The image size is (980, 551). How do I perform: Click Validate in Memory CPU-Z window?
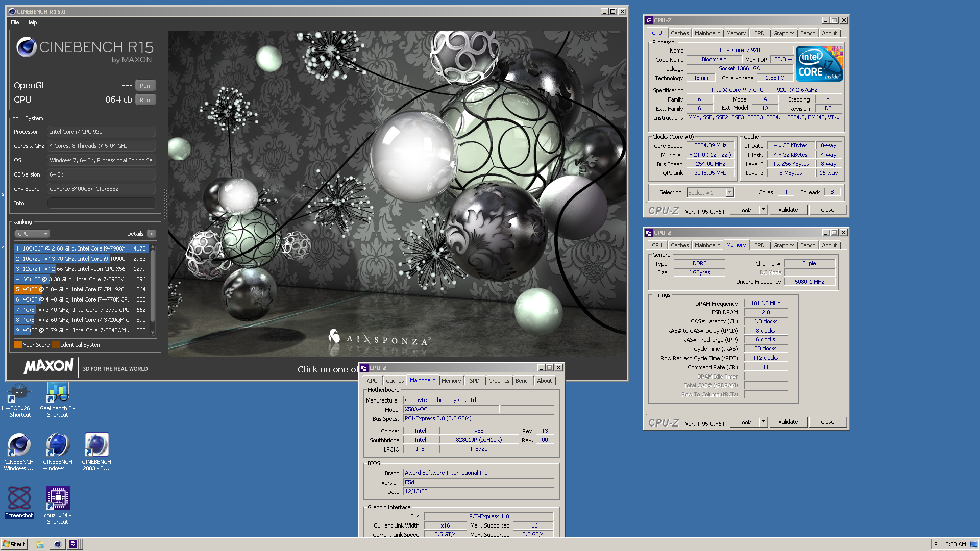tap(788, 422)
